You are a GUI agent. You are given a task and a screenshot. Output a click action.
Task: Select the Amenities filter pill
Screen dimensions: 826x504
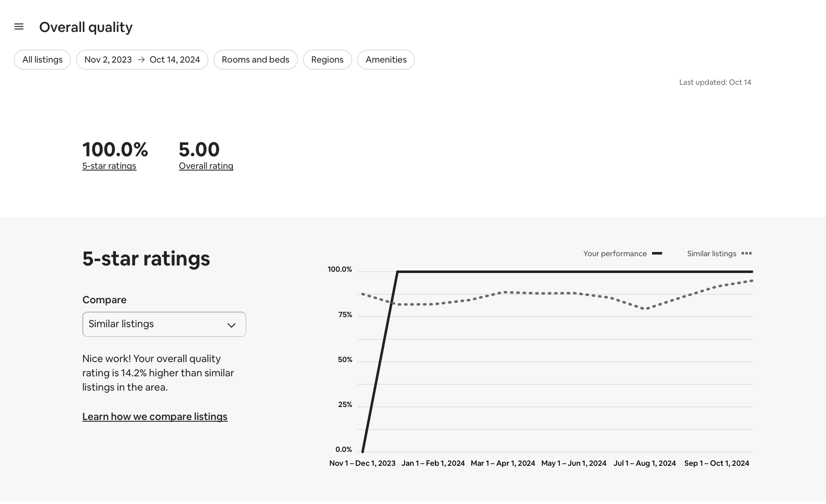point(386,60)
